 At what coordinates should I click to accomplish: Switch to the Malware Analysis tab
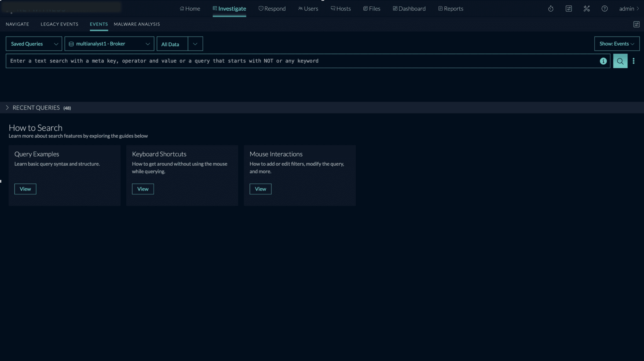(x=137, y=24)
